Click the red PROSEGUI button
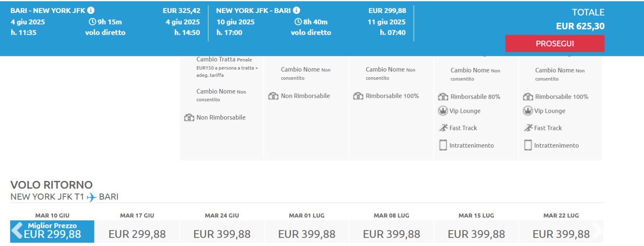The image size is (644, 246). coord(555,44)
